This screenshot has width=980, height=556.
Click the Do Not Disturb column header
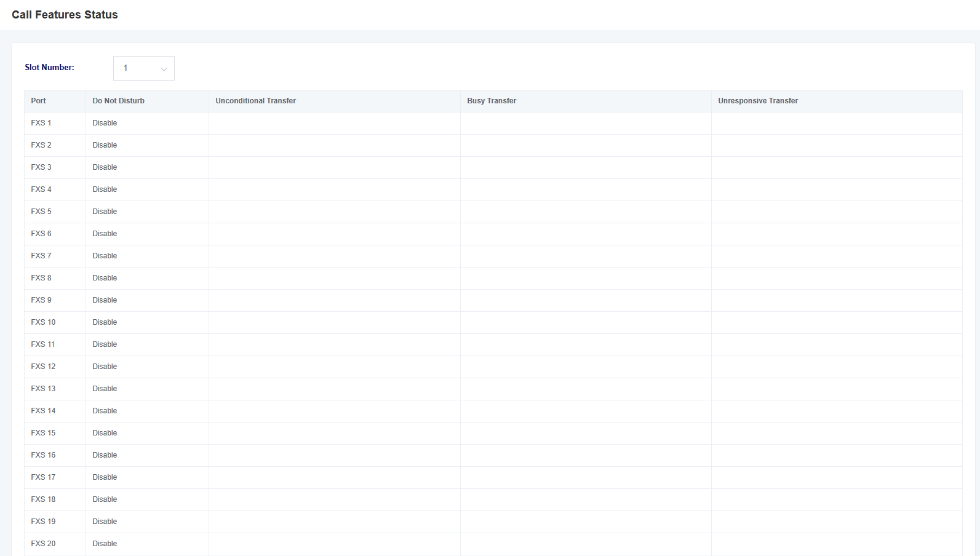(x=147, y=101)
